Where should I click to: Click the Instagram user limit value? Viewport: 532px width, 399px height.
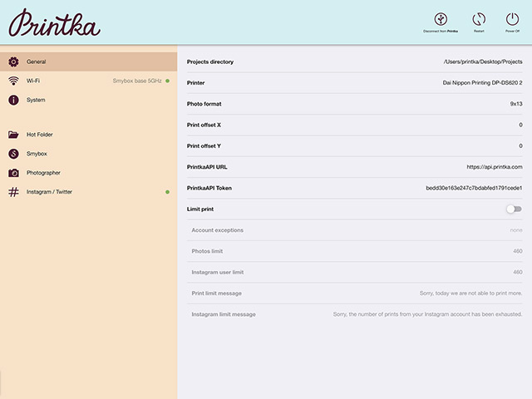(x=518, y=272)
